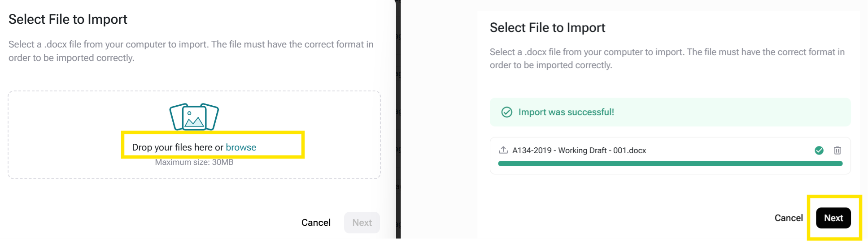Click the black Next button
Viewport: 868px width, 241px height.
coord(833,218)
